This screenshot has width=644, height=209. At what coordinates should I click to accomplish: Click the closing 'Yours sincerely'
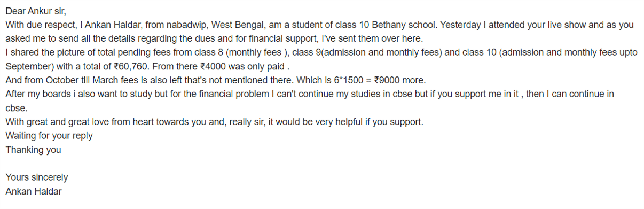tap(37, 177)
